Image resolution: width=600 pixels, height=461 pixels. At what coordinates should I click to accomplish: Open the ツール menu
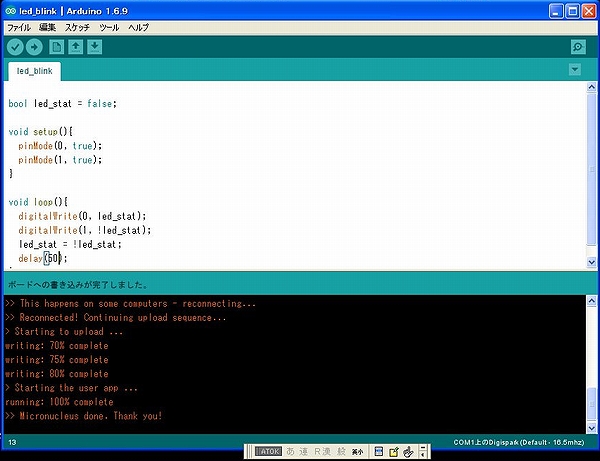pos(109,28)
